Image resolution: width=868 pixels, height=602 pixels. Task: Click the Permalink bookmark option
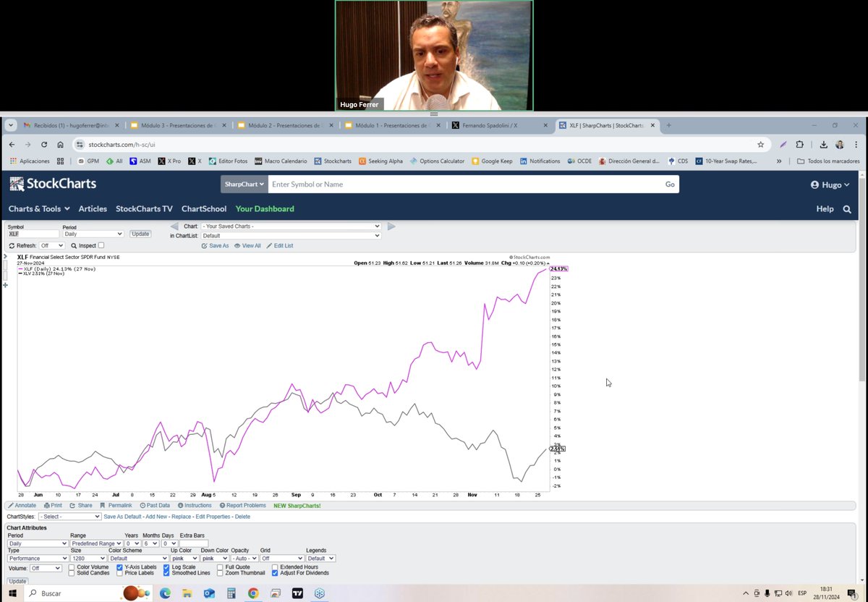116,506
